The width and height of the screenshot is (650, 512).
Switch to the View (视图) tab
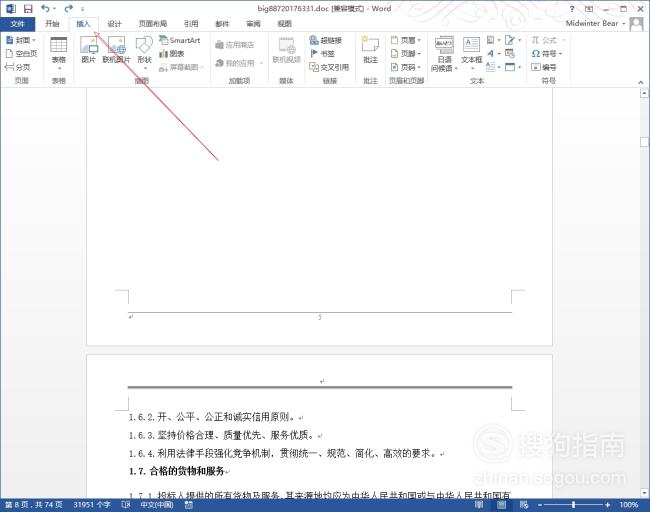pos(284,24)
